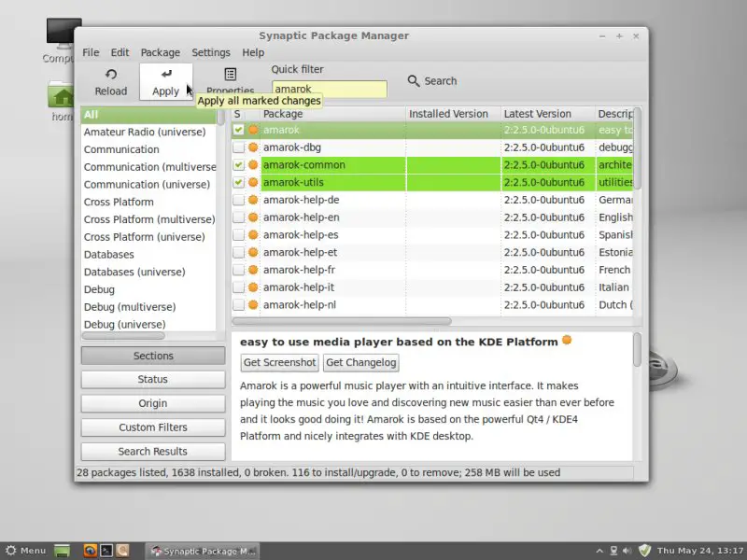Apply all marked changes

pos(166,81)
